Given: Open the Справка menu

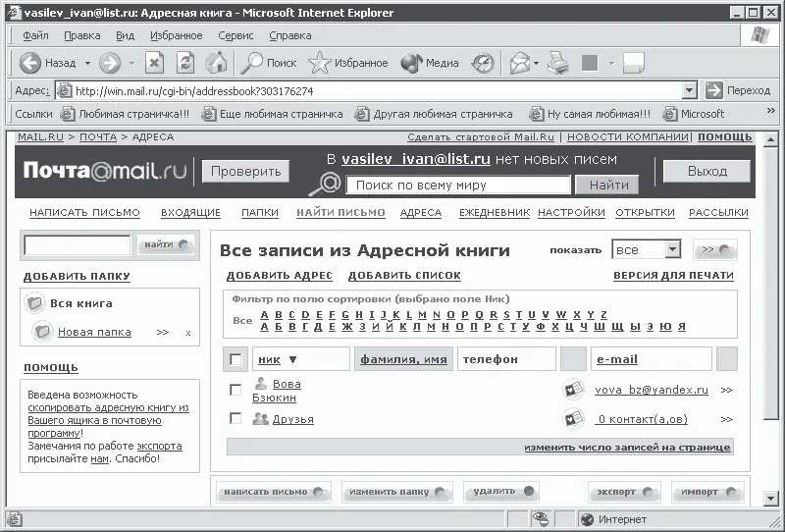Looking at the screenshot, I should [289, 35].
